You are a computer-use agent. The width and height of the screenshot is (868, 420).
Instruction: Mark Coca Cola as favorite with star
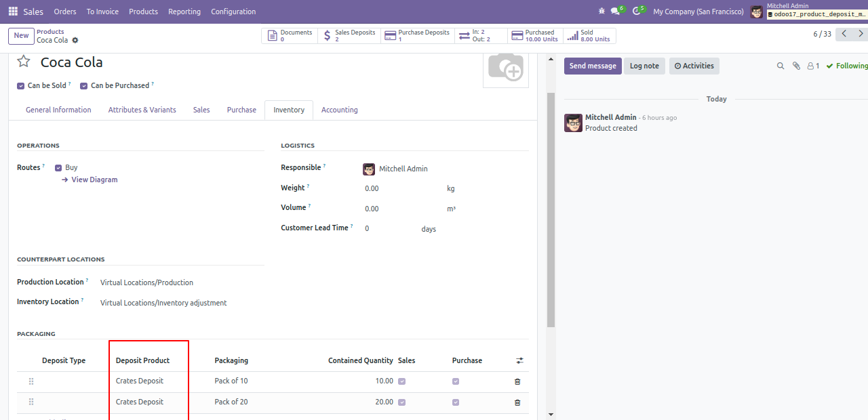click(x=24, y=62)
